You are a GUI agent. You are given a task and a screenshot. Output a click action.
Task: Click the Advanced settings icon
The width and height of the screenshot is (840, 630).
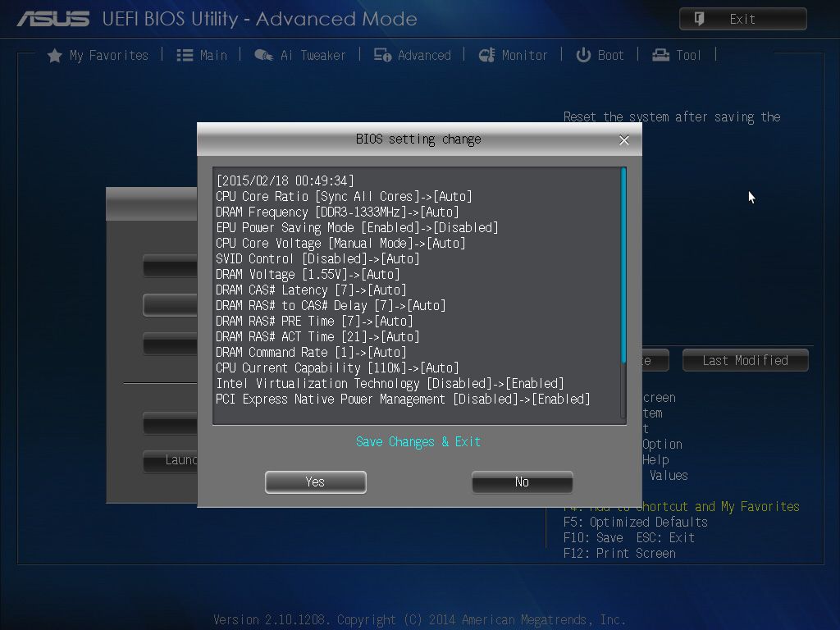[382, 55]
